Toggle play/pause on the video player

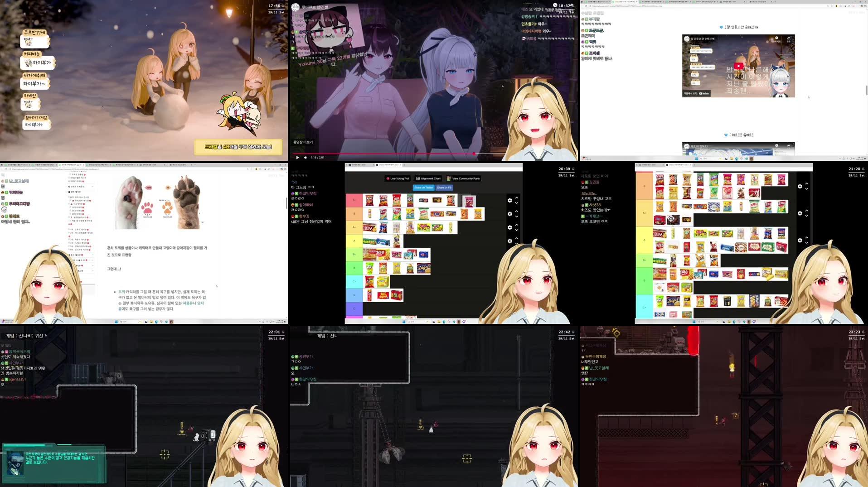[x=298, y=158]
